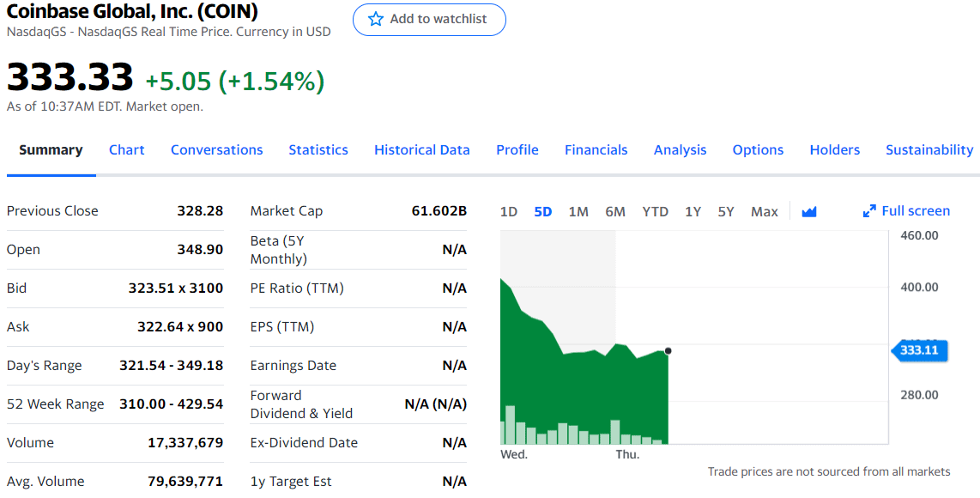Open the Sustainability tab
Viewport: 980px width, 498px height.
(x=929, y=150)
